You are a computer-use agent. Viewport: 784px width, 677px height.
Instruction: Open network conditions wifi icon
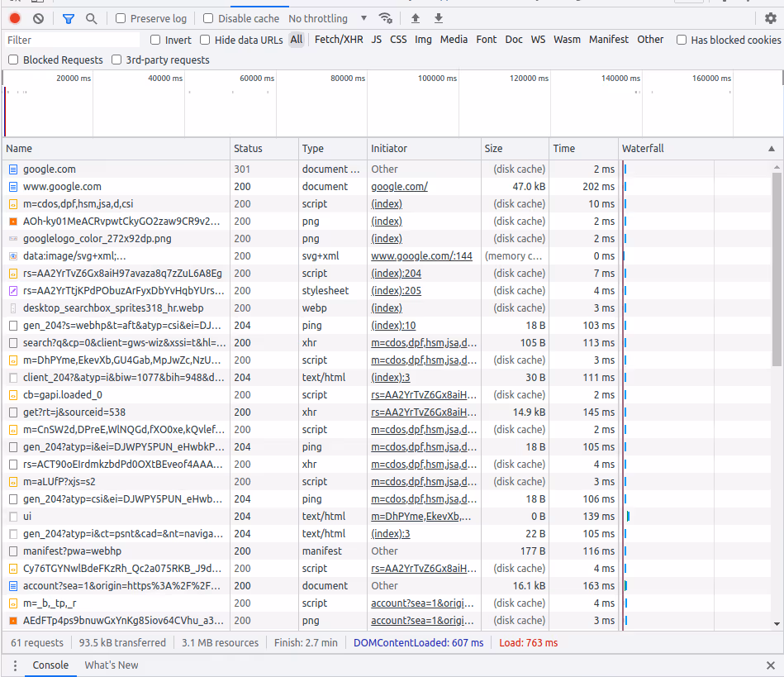(386, 18)
